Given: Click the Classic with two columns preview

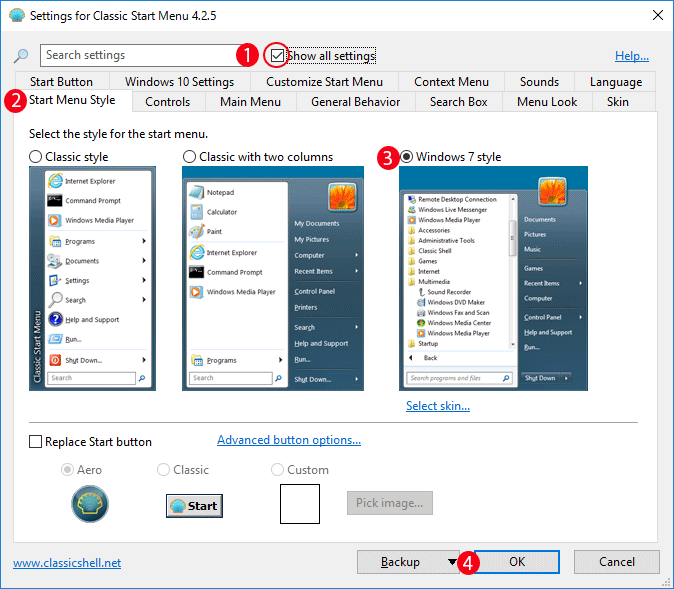Looking at the screenshot, I should tap(273, 279).
